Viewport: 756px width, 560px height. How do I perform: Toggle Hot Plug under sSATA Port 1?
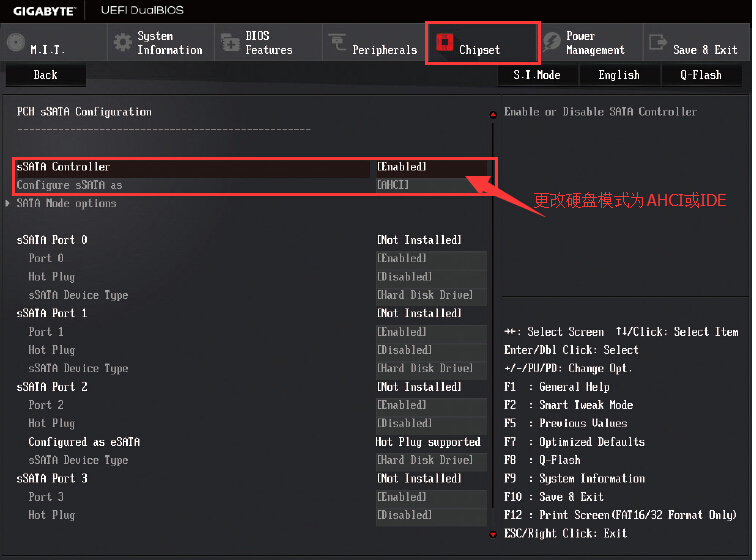click(x=431, y=350)
